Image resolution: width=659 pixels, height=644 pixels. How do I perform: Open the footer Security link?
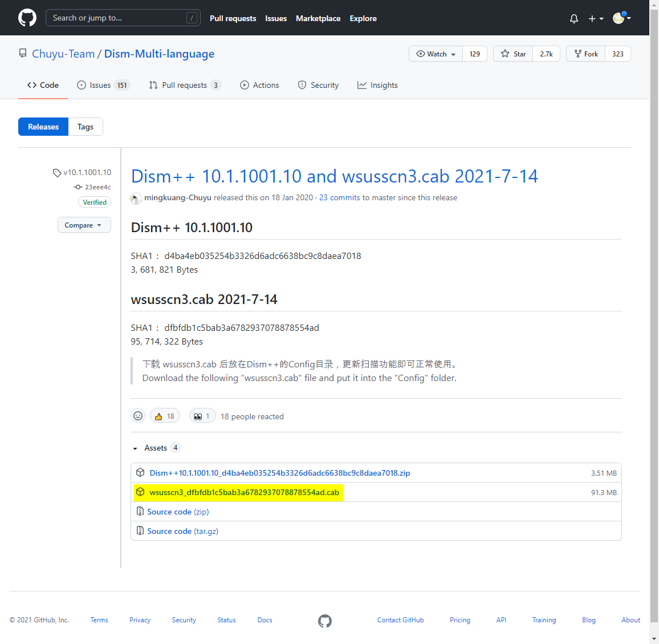tap(184, 620)
